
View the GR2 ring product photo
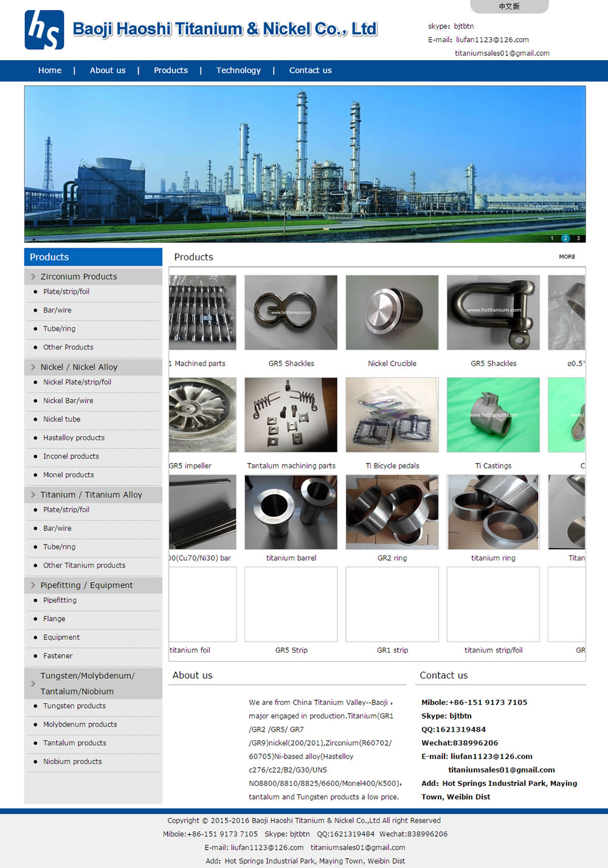(392, 512)
